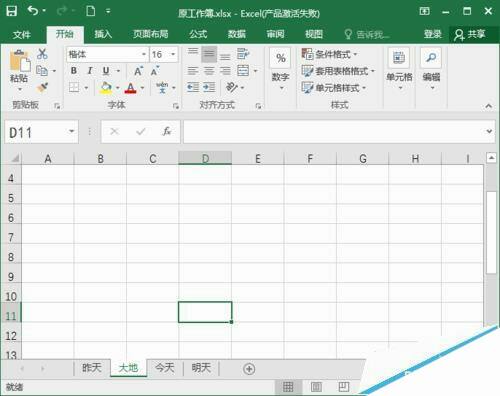Switch to the View tab

[314, 34]
